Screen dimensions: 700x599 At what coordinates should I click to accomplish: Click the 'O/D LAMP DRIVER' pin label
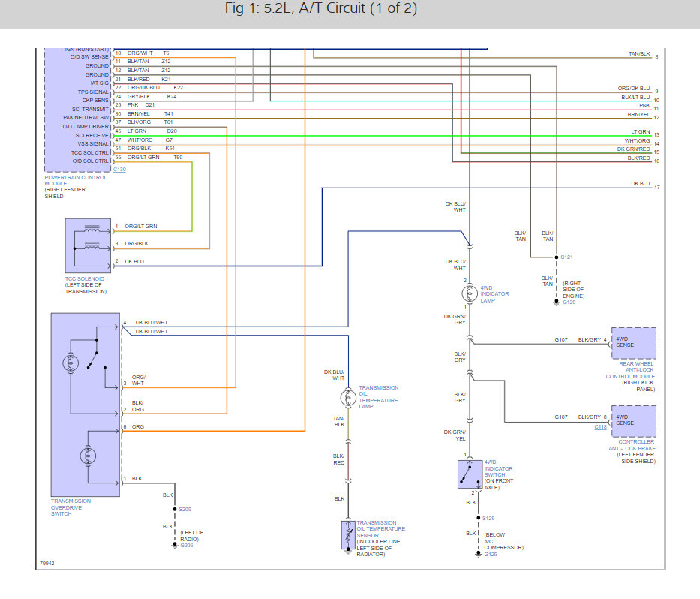point(86,126)
